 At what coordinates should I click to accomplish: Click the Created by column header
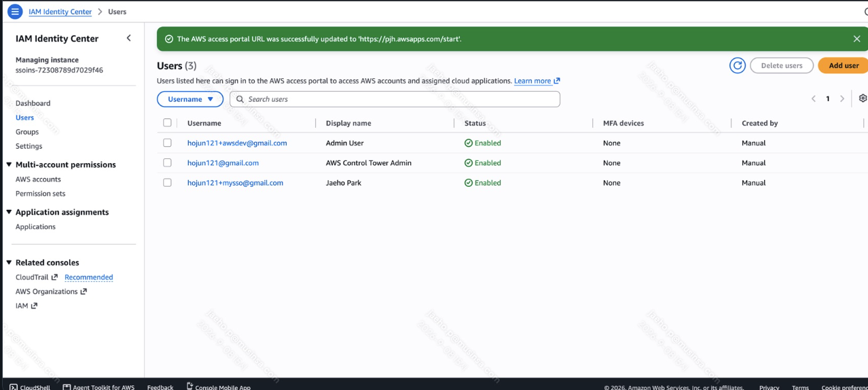click(x=759, y=123)
